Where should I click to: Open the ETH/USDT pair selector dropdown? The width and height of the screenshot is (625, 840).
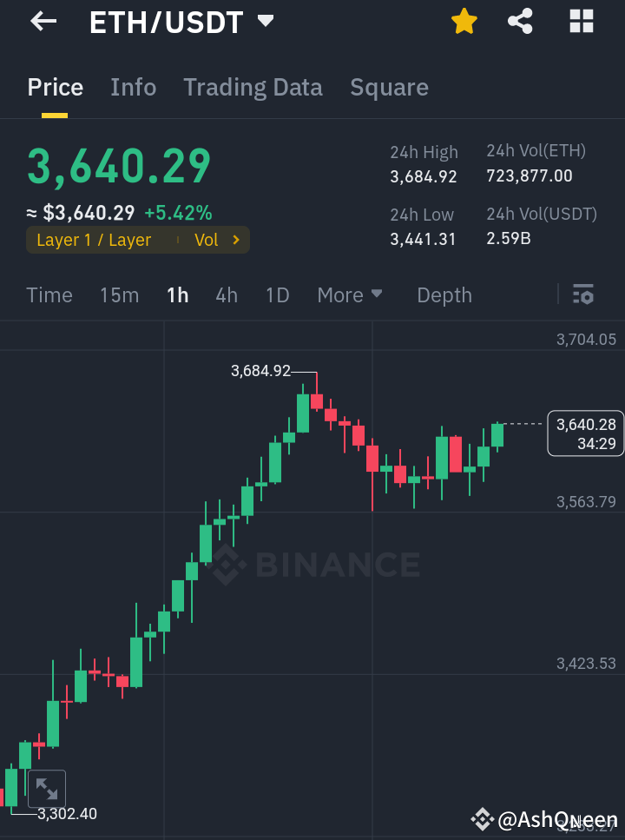266,21
